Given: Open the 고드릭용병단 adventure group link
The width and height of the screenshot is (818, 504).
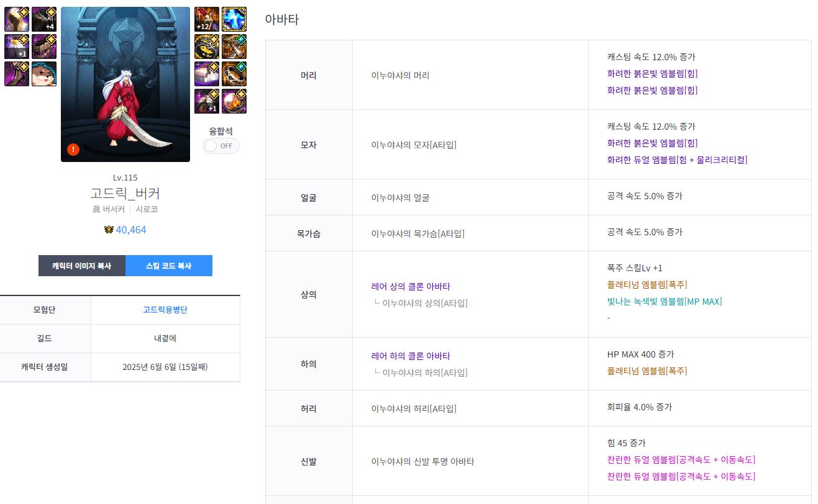Looking at the screenshot, I should point(165,310).
